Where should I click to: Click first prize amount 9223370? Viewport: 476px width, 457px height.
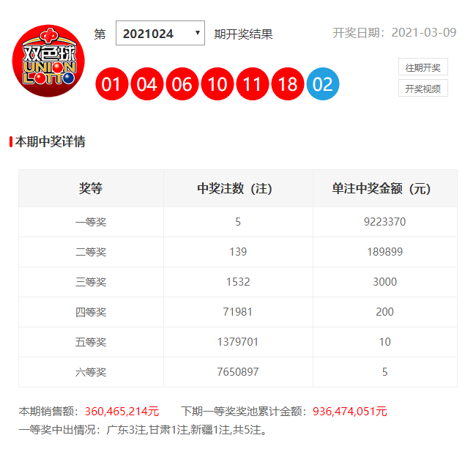coord(384,222)
